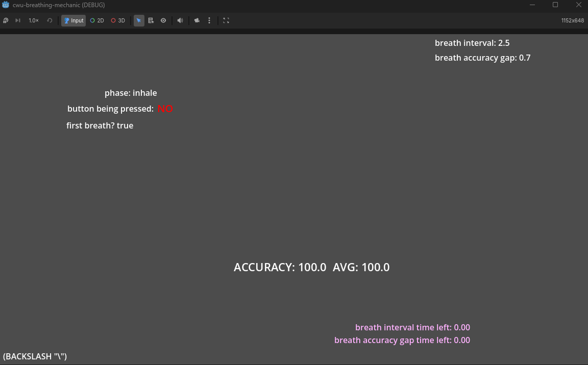Click the suspend/pause game icon
This screenshot has height=365, width=588.
[6, 20]
